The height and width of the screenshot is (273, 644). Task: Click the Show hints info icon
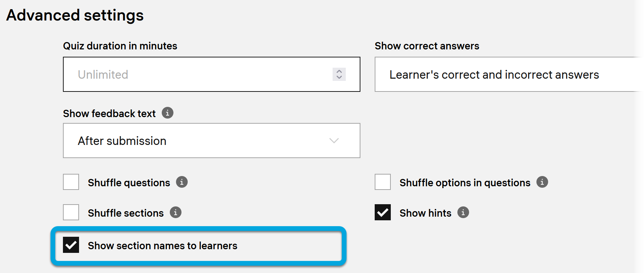pos(463,212)
